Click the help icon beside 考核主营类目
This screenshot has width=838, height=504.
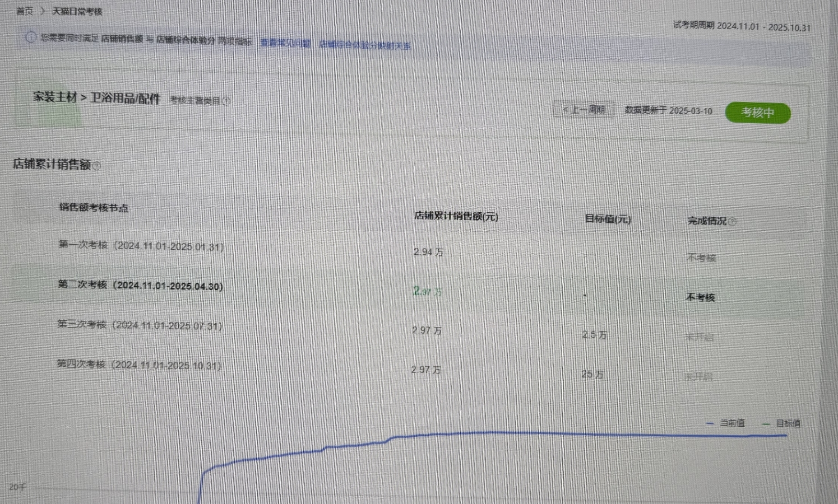[x=226, y=101]
